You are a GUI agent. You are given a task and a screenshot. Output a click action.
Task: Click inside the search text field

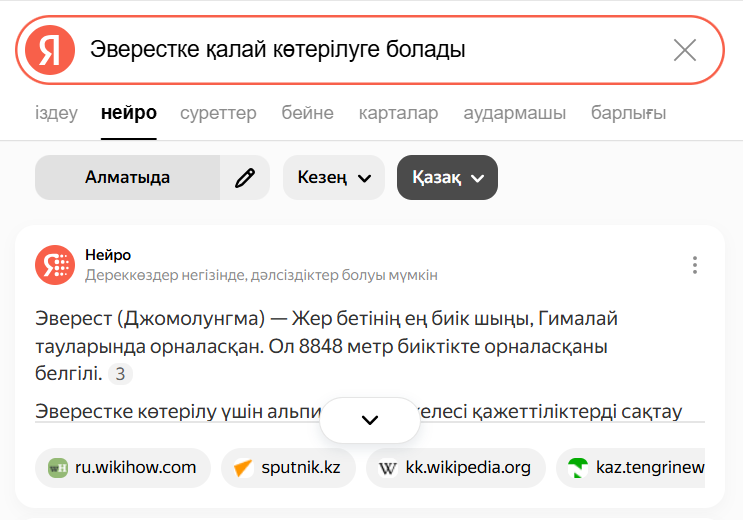[x=370, y=50]
